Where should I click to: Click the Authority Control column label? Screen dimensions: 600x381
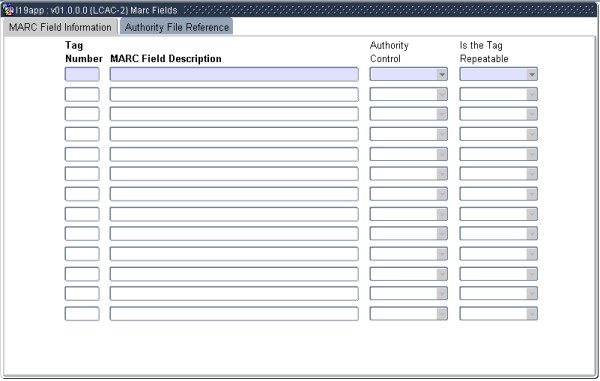point(389,52)
